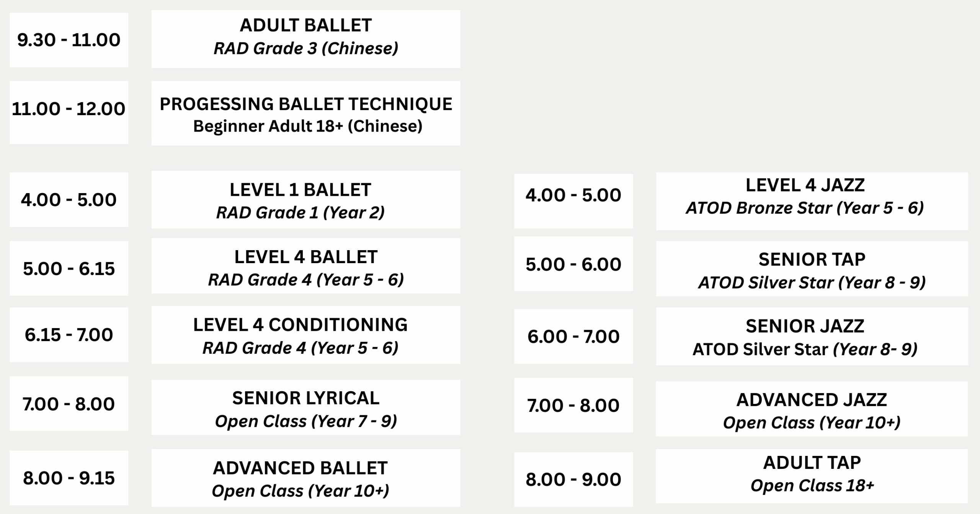This screenshot has height=514, width=980.
Task: Select Adult Tap Open Class 18+
Action: [812, 476]
